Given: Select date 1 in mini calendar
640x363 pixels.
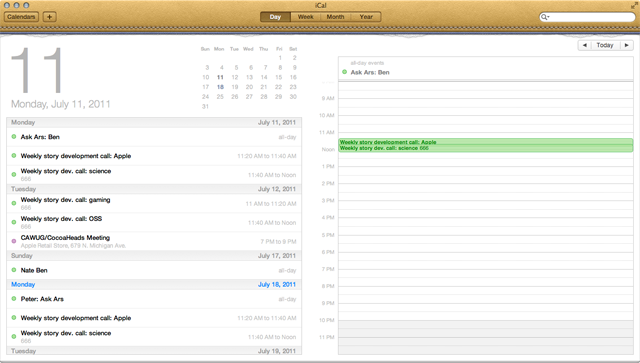Looking at the screenshot, I should click(x=280, y=58).
